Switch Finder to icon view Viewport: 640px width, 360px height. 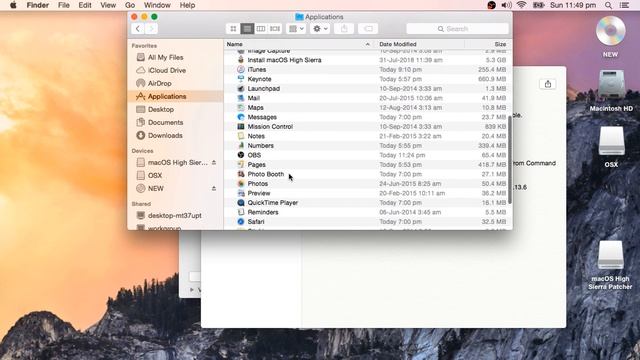[233, 29]
